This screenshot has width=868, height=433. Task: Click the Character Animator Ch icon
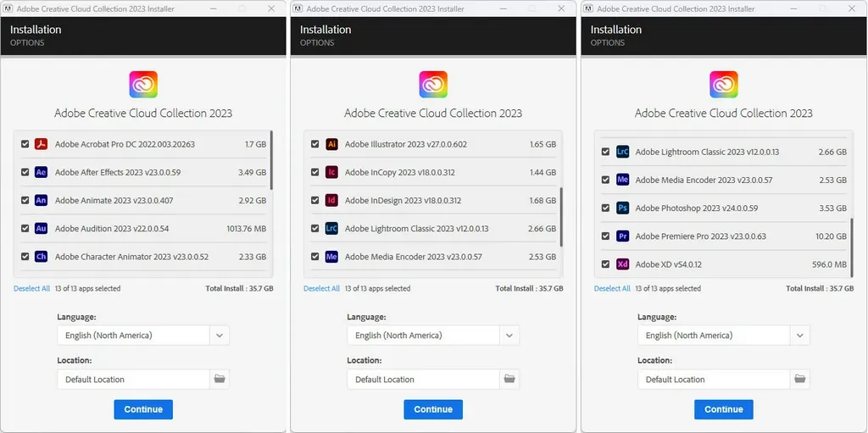41,257
